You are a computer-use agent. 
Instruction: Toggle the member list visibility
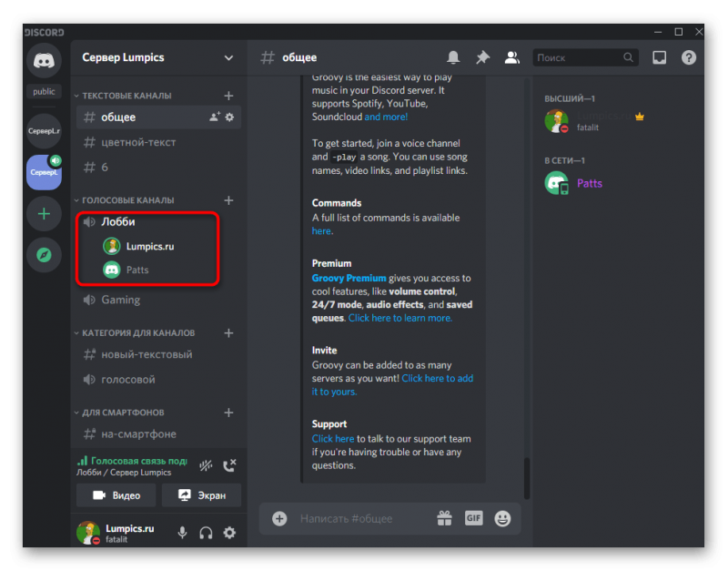point(511,57)
